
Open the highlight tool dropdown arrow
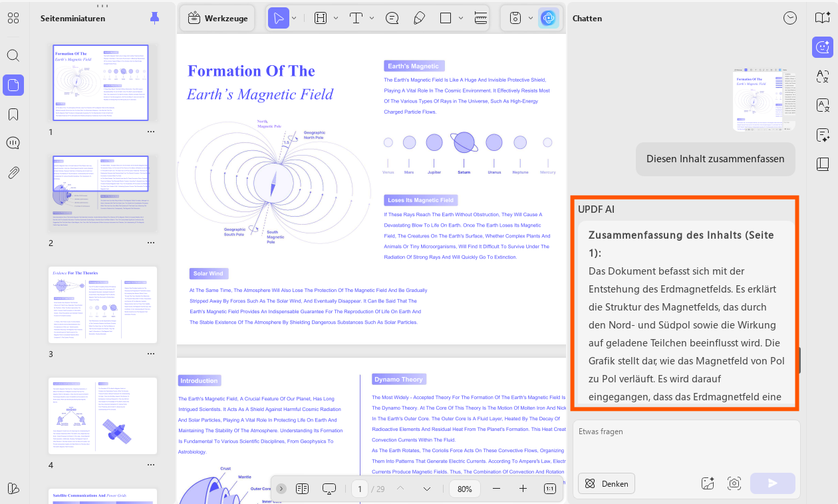(336, 18)
